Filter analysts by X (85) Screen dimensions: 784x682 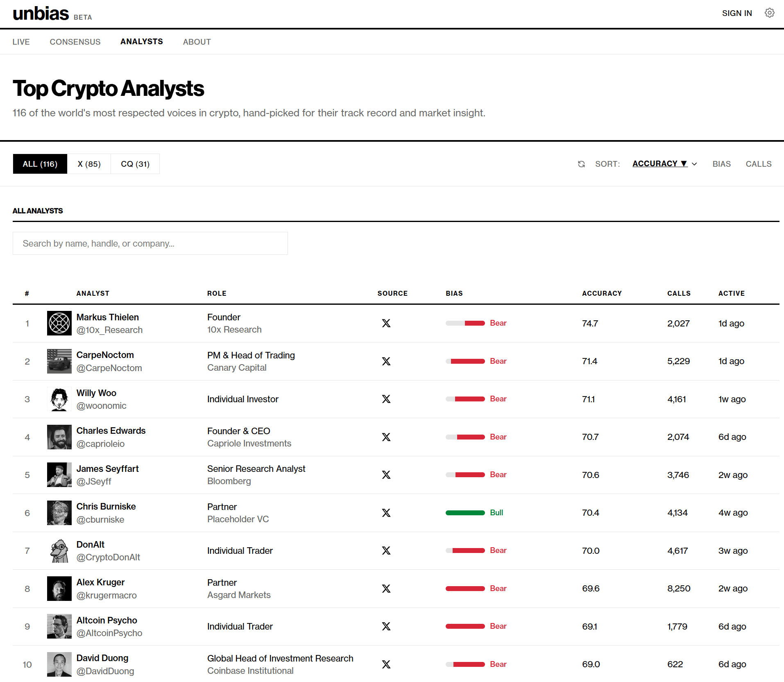89,164
